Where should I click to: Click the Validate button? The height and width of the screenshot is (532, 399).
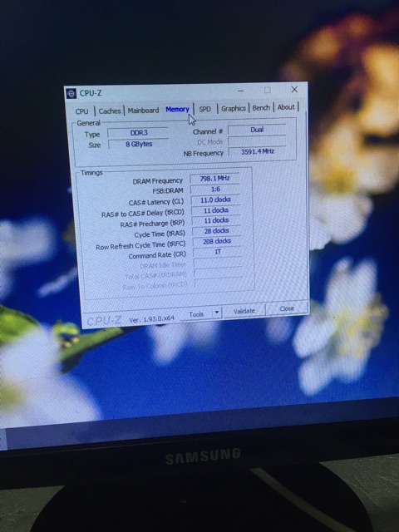pyautogui.click(x=244, y=310)
